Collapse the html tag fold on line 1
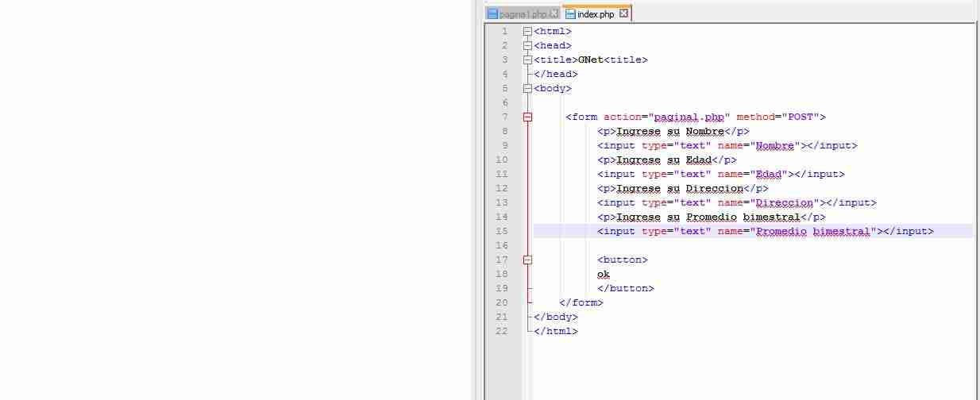 click(527, 32)
